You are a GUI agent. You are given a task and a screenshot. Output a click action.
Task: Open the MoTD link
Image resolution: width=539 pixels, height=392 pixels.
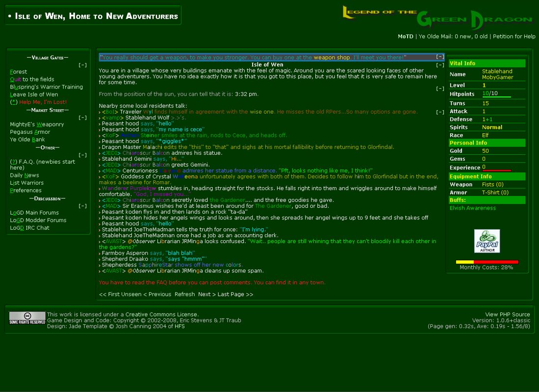(405, 36)
